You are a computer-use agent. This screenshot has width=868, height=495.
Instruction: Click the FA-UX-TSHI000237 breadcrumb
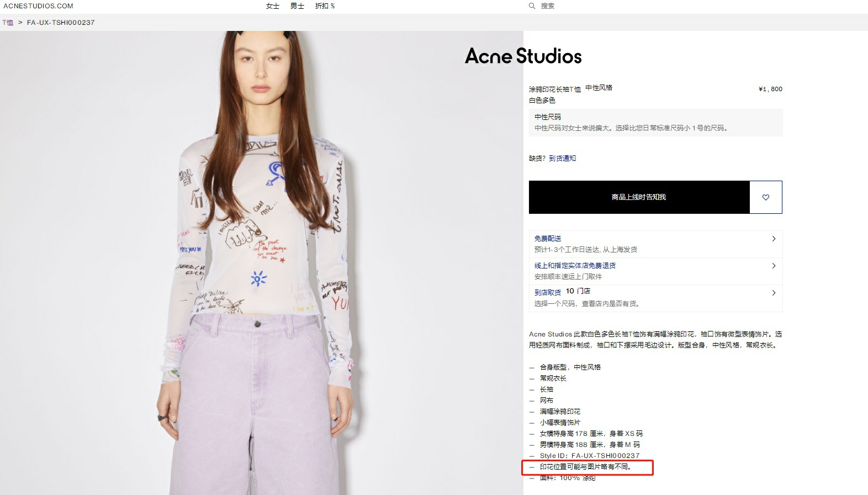tap(61, 23)
